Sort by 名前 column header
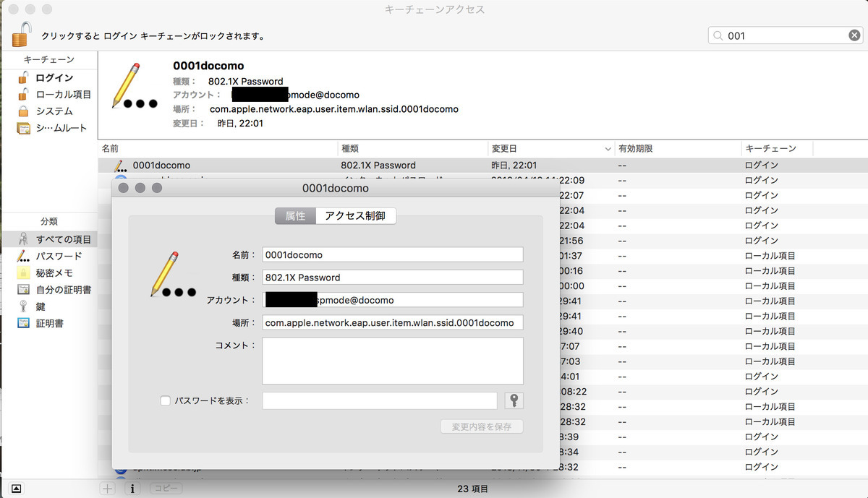This screenshot has width=868, height=498. click(218, 148)
